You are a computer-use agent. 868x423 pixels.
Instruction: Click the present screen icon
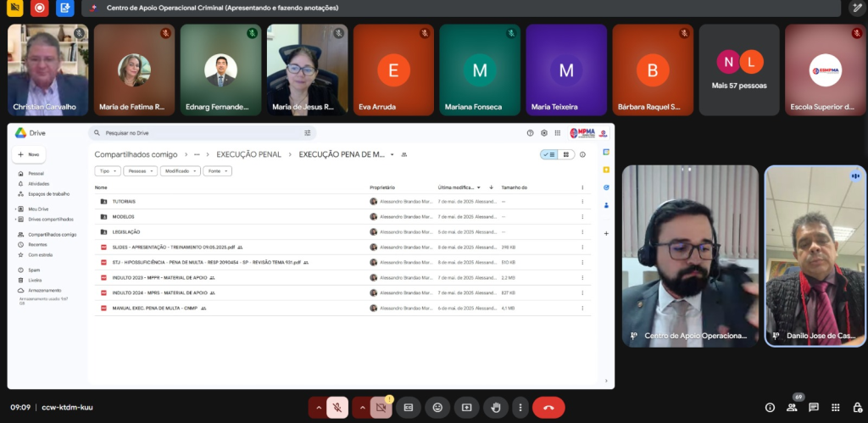click(x=466, y=407)
